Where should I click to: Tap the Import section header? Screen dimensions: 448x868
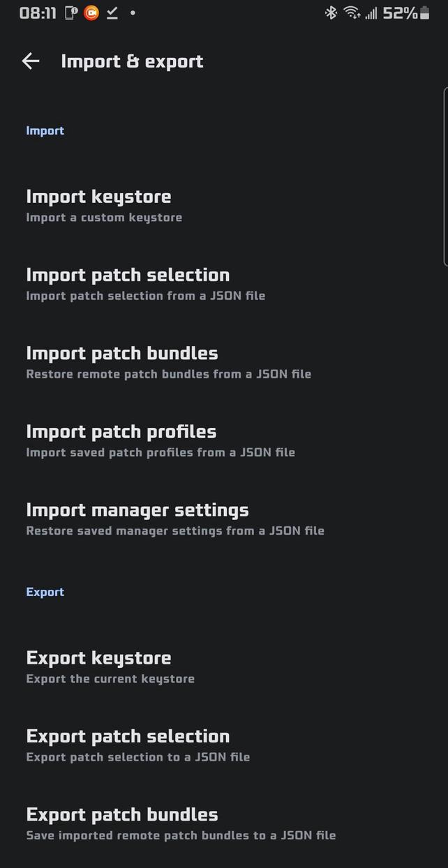coord(45,130)
